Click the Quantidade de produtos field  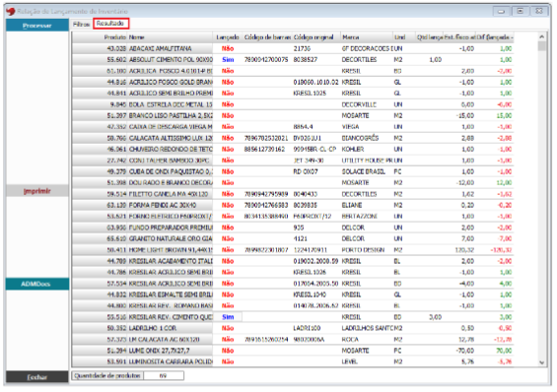click(164, 375)
